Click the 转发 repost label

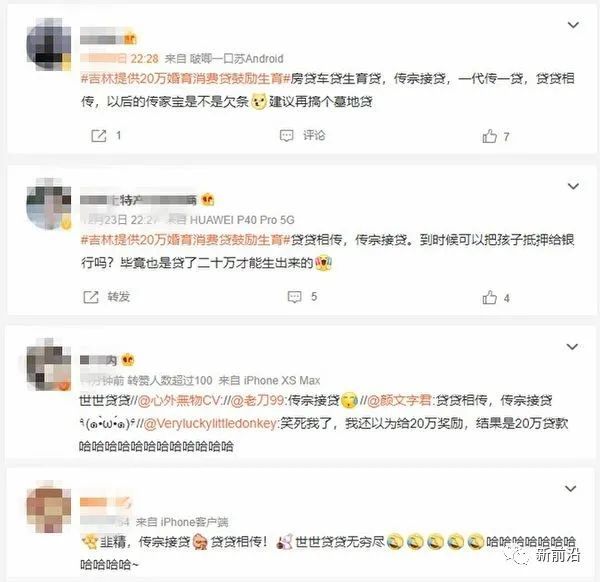click(119, 297)
